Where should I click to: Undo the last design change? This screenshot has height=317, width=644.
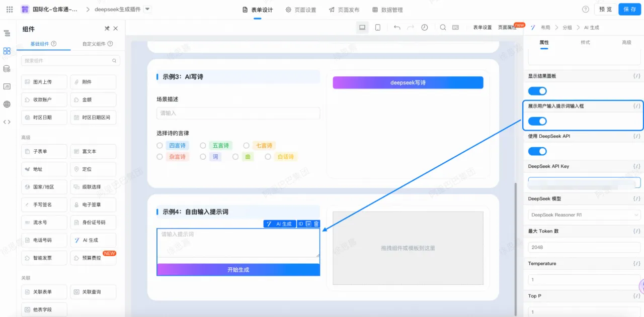[x=397, y=28]
